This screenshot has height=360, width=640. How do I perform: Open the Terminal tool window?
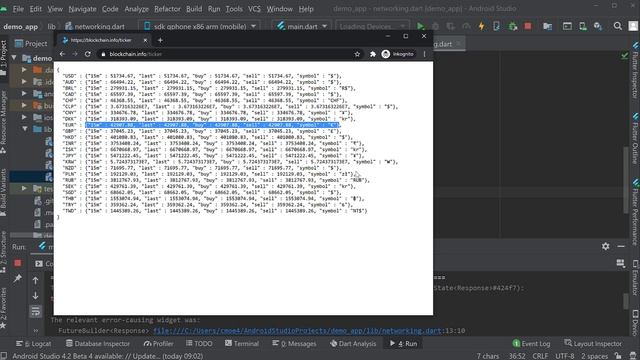pyautogui.click(x=242, y=344)
